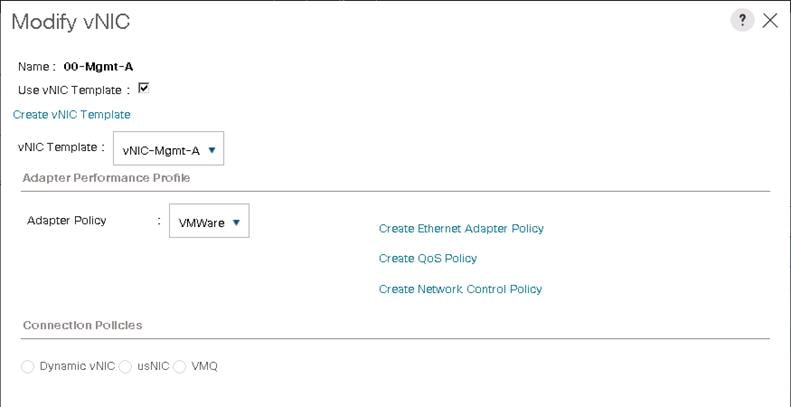Screen dimensions: 791x407
Task: Click the vNIC Template field label
Action: (x=58, y=146)
